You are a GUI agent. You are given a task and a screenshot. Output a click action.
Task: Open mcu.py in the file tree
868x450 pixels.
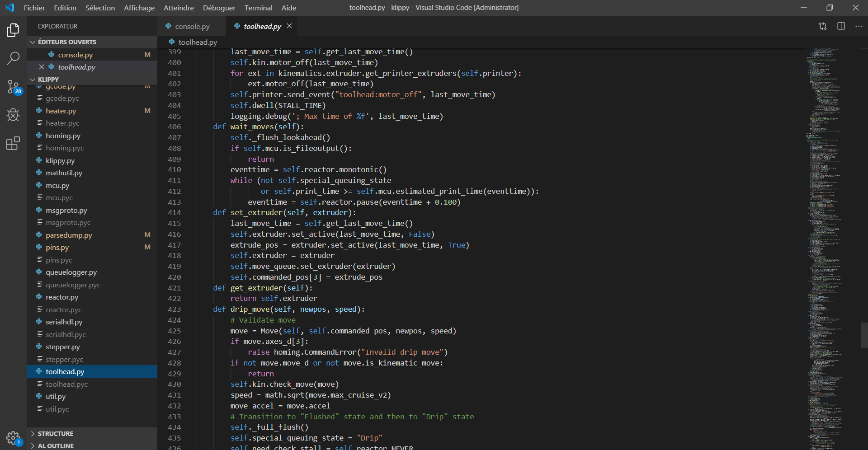pos(92,185)
